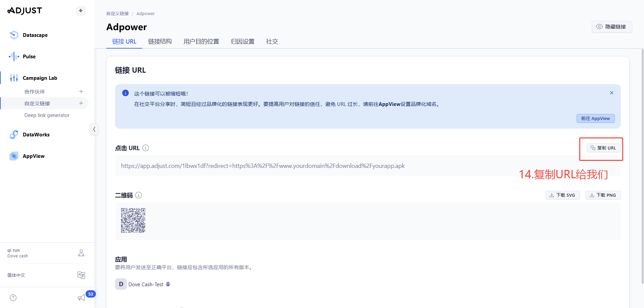
Task: Download QR code as PNG
Action: [603, 195]
